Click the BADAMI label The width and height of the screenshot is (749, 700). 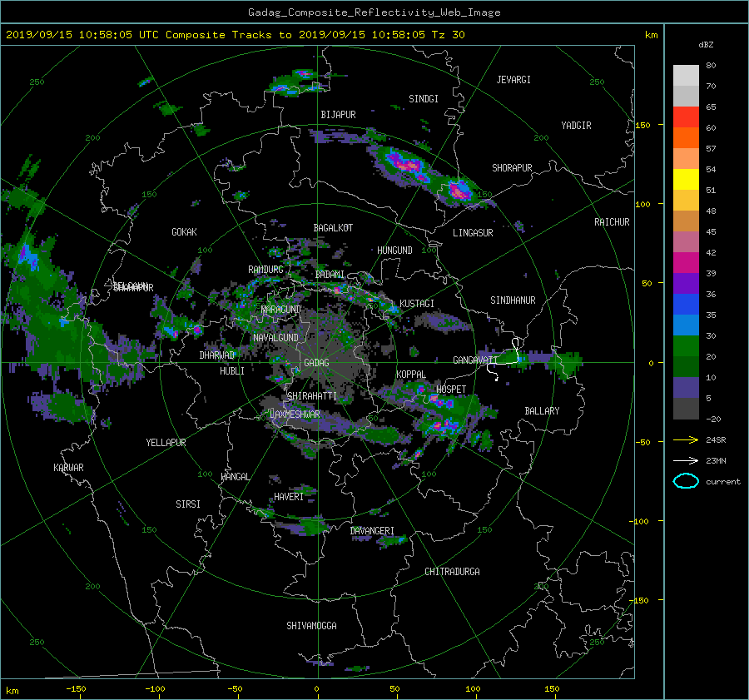point(330,275)
